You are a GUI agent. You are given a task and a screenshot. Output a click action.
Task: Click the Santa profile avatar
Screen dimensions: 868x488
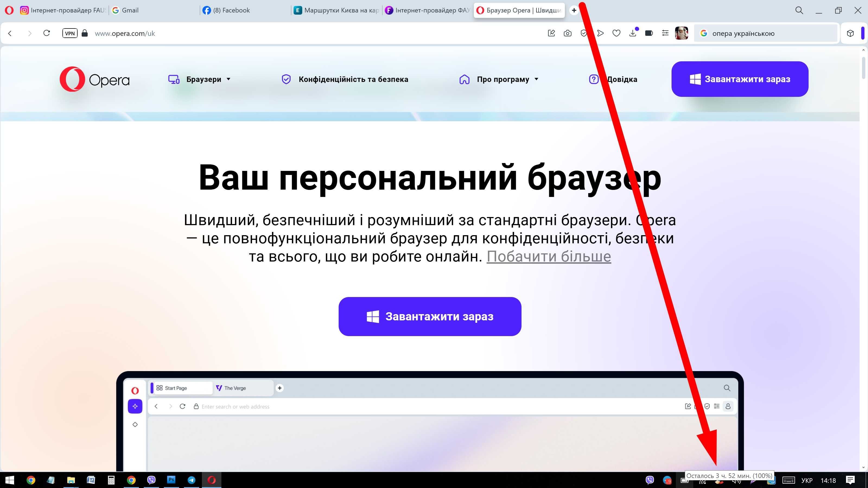[681, 33]
